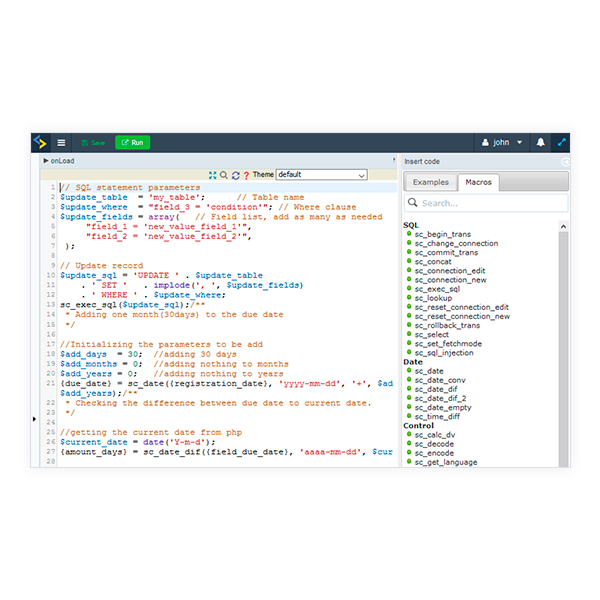Click the replace arrows icon in the editor toolbar
This screenshot has height=600, width=600.
pyautogui.click(x=235, y=175)
